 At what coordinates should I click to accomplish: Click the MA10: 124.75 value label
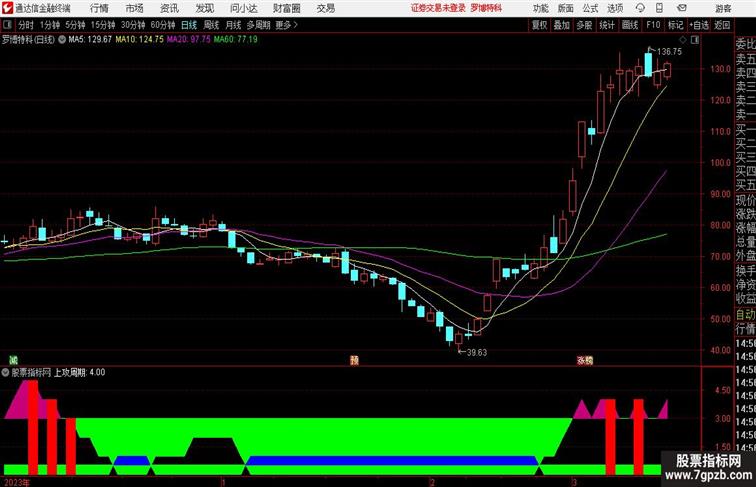click(x=140, y=40)
